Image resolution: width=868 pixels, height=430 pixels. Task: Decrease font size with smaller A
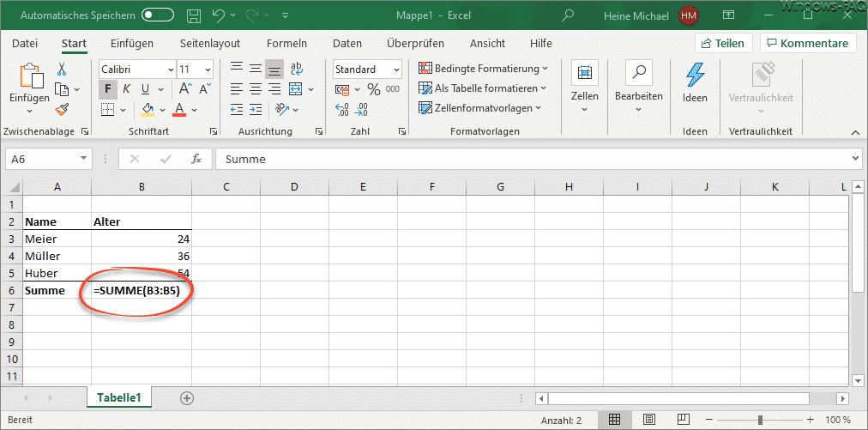pos(204,88)
